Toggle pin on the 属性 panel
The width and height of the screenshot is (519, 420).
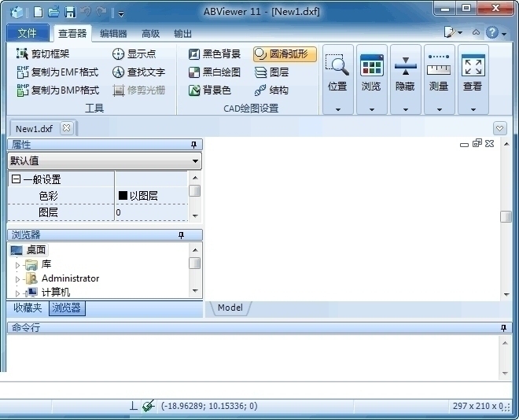point(194,145)
